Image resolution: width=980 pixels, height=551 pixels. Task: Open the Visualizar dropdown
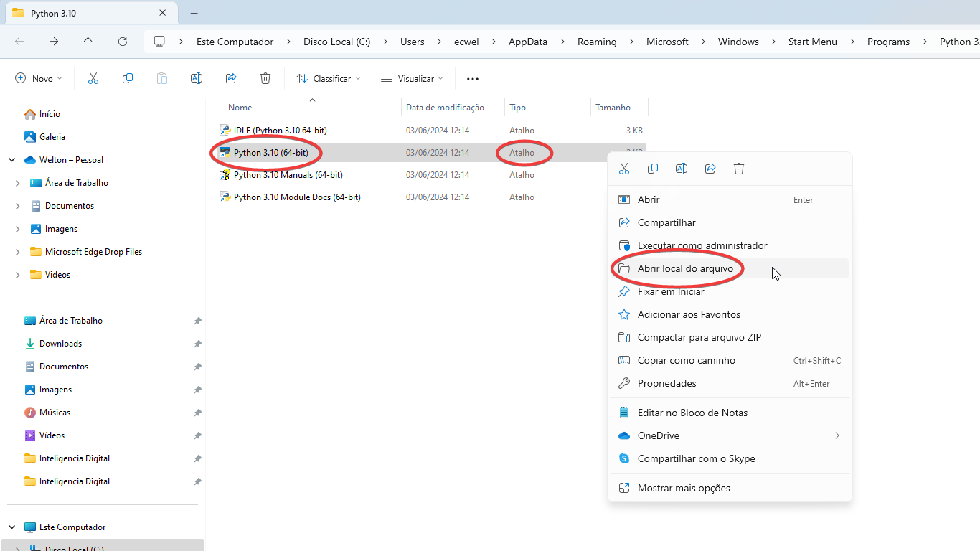tap(412, 78)
